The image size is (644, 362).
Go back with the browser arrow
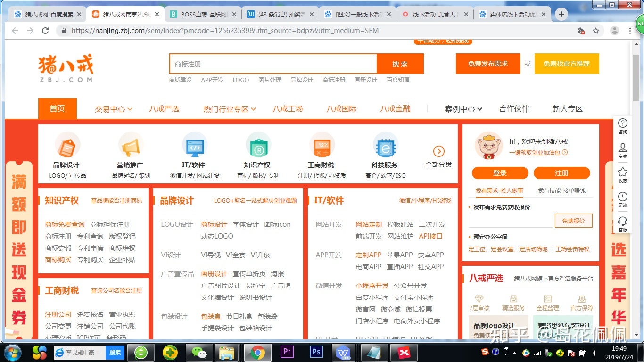pyautogui.click(x=15, y=31)
